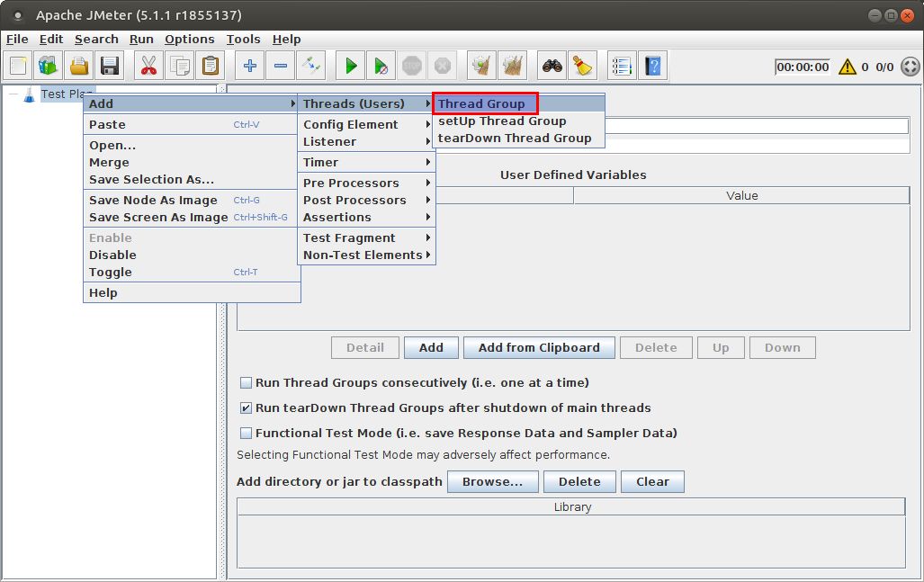This screenshot has height=582, width=924.
Task: Click the Value column header
Action: pos(742,195)
